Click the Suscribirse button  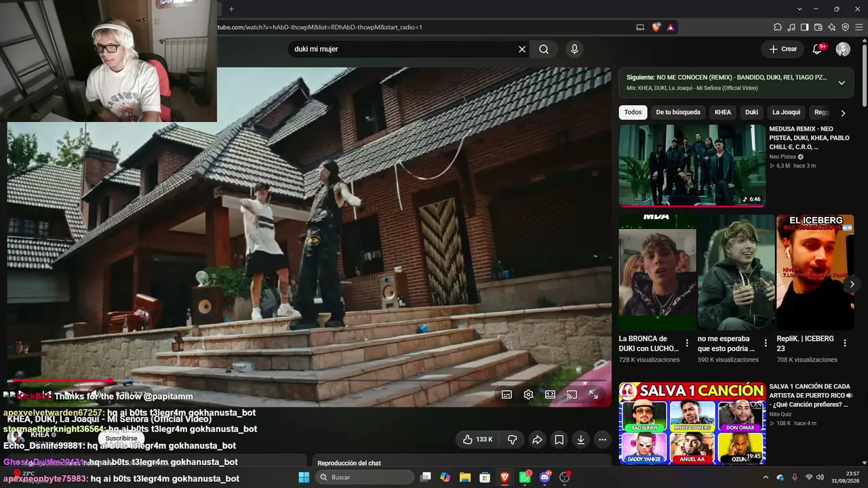pos(121,439)
